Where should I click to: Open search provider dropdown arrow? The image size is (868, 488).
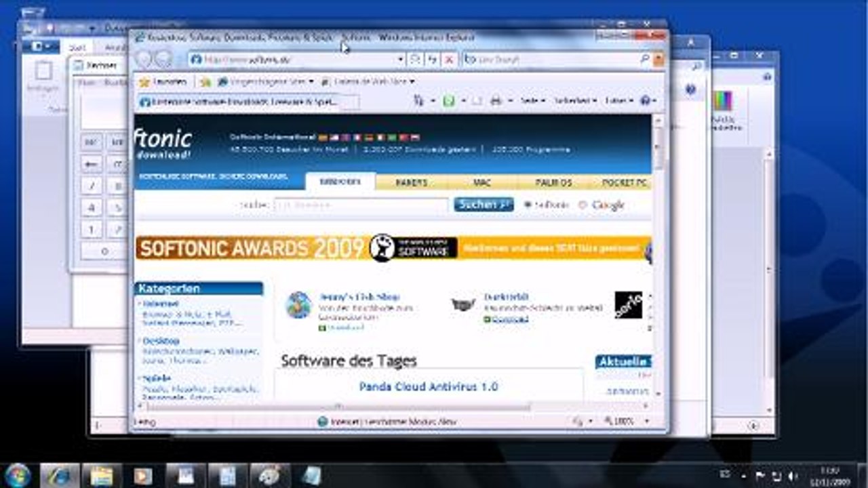coord(658,60)
